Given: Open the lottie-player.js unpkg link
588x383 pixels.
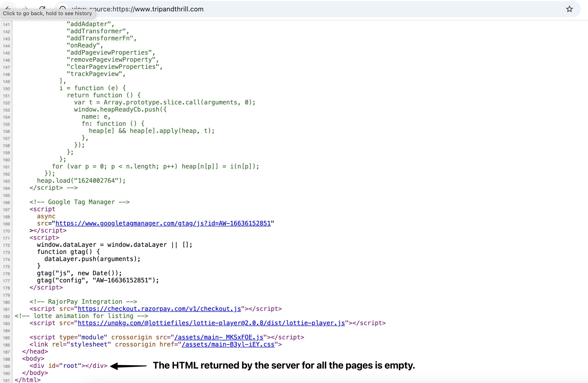Looking at the screenshot, I should coord(211,323).
